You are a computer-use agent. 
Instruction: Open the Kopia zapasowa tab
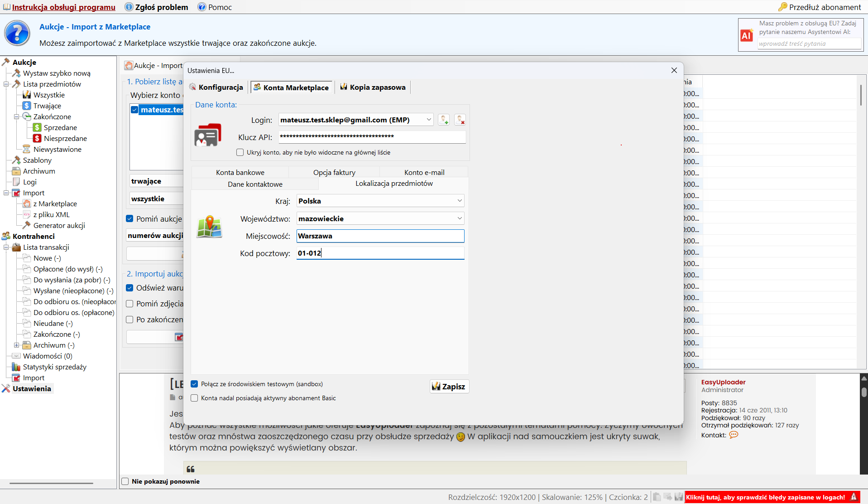click(373, 87)
